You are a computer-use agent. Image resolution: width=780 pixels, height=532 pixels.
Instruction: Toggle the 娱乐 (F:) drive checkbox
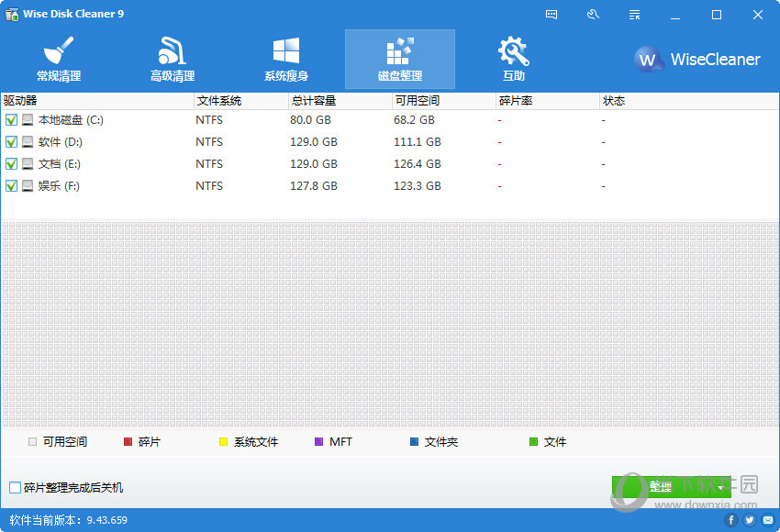[11, 186]
